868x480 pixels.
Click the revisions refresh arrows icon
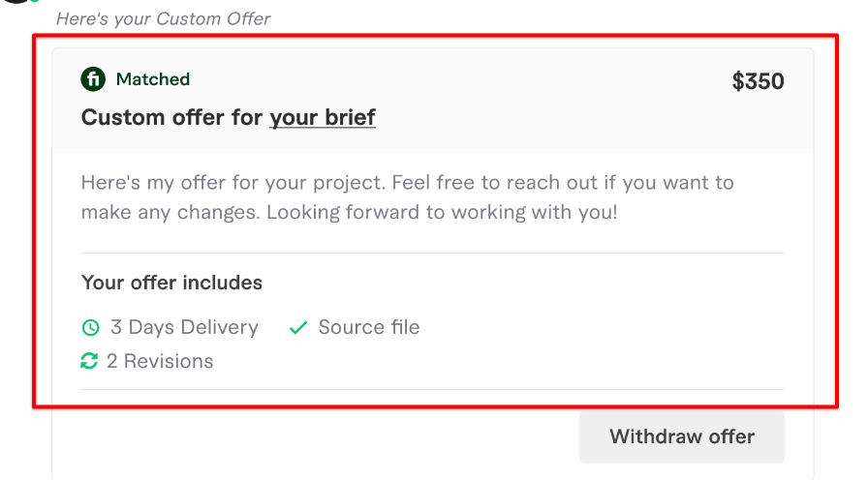(90, 361)
